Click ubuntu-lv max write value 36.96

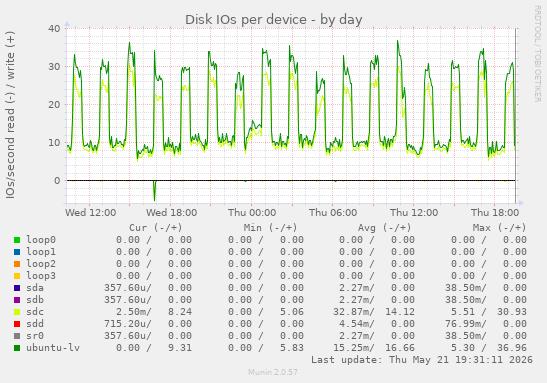coord(512,348)
